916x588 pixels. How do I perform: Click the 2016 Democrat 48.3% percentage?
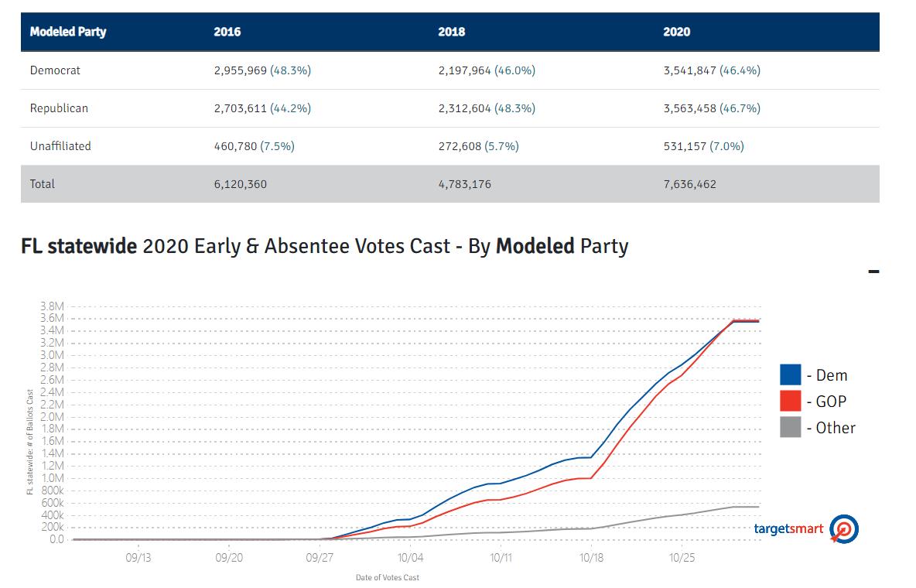290,70
